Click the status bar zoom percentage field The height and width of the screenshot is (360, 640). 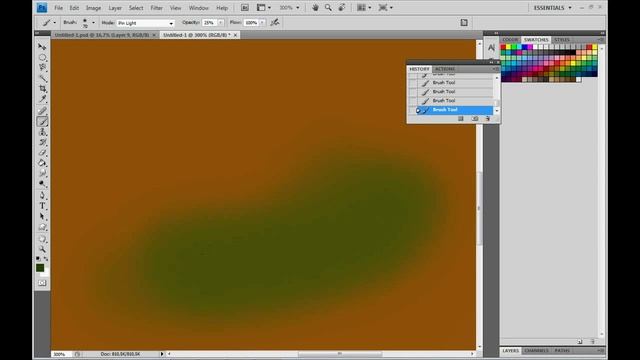[x=62, y=354]
